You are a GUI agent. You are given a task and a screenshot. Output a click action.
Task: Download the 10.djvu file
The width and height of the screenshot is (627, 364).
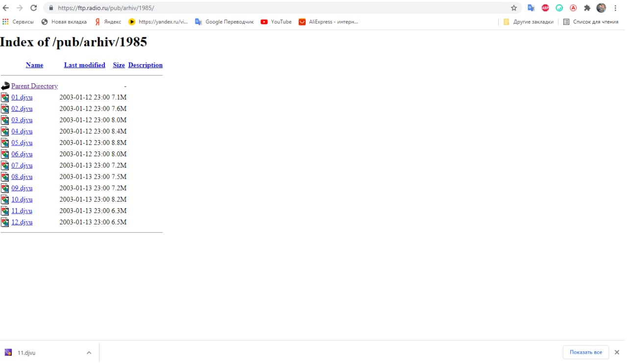[x=22, y=199]
